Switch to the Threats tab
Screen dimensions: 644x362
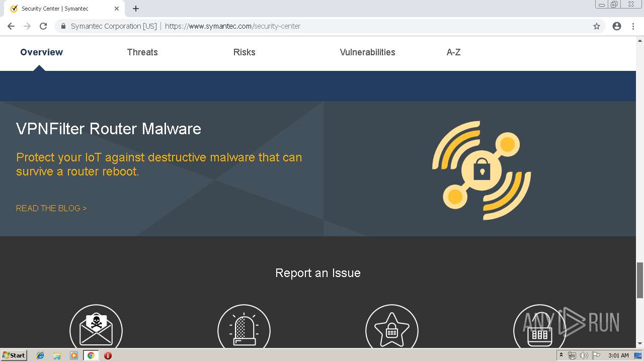pyautogui.click(x=142, y=52)
